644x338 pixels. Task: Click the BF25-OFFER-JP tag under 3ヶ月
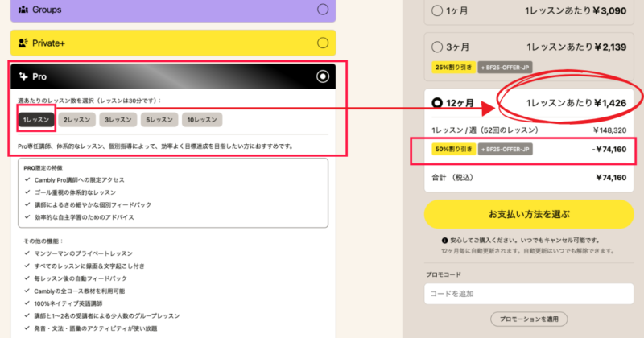click(x=505, y=67)
